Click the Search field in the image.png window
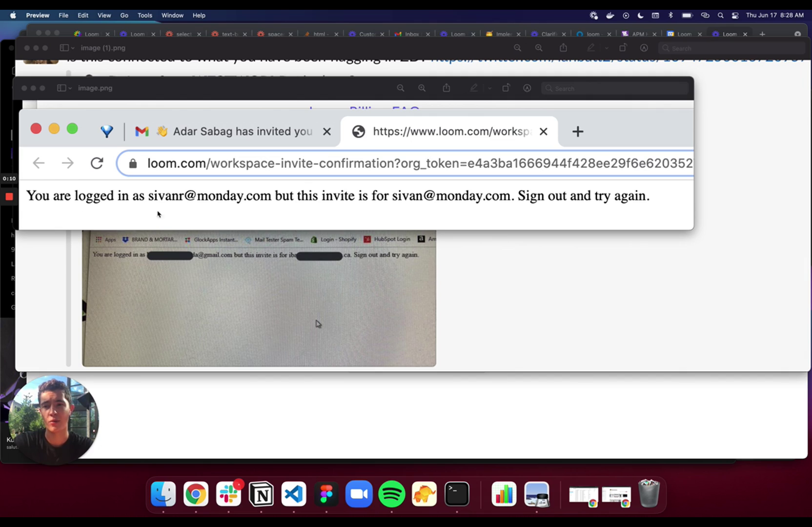This screenshot has height=527, width=812. (615, 88)
